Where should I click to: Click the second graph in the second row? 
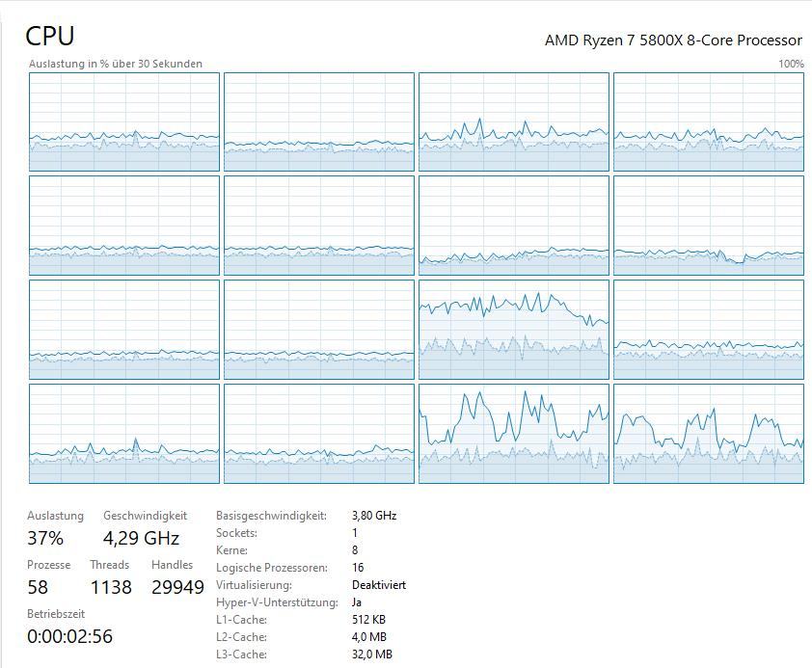[x=318, y=225]
